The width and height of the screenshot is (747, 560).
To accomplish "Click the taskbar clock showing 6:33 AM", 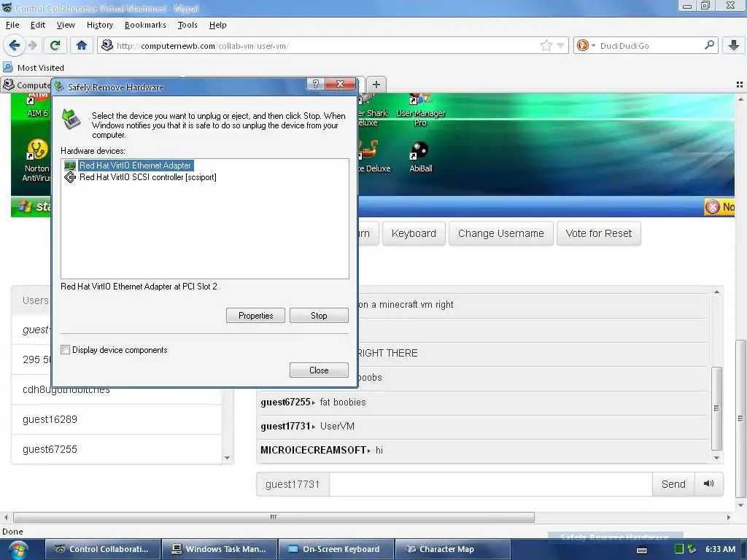I will pyautogui.click(x=720, y=549).
